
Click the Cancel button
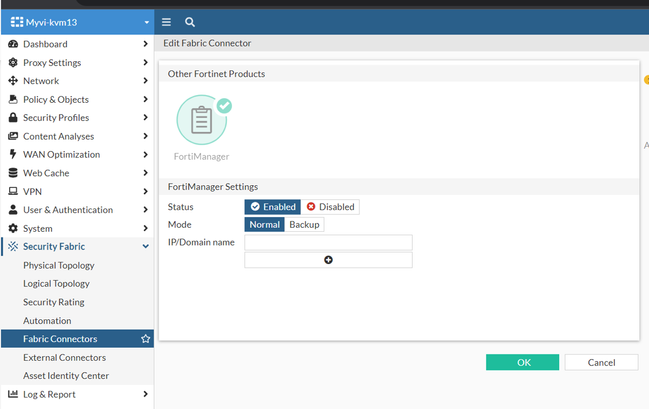pyautogui.click(x=601, y=362)
